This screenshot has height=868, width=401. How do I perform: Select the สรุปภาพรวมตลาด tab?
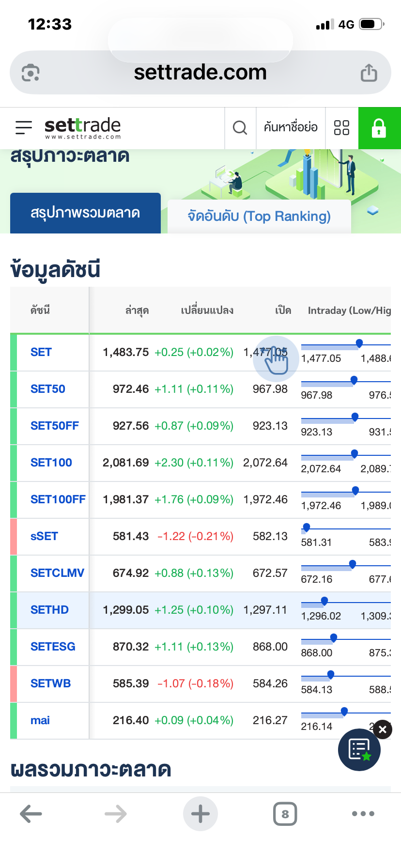click(85, 213)
